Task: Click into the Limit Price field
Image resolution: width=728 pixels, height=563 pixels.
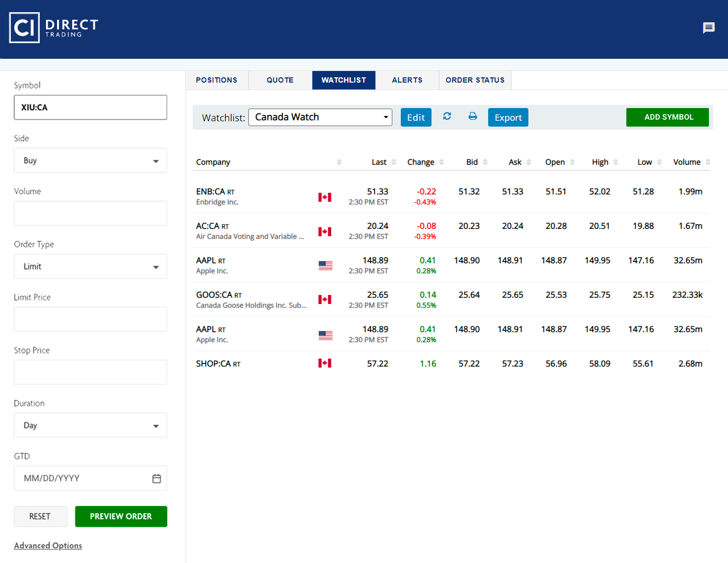Action: (x=91, y=319)
